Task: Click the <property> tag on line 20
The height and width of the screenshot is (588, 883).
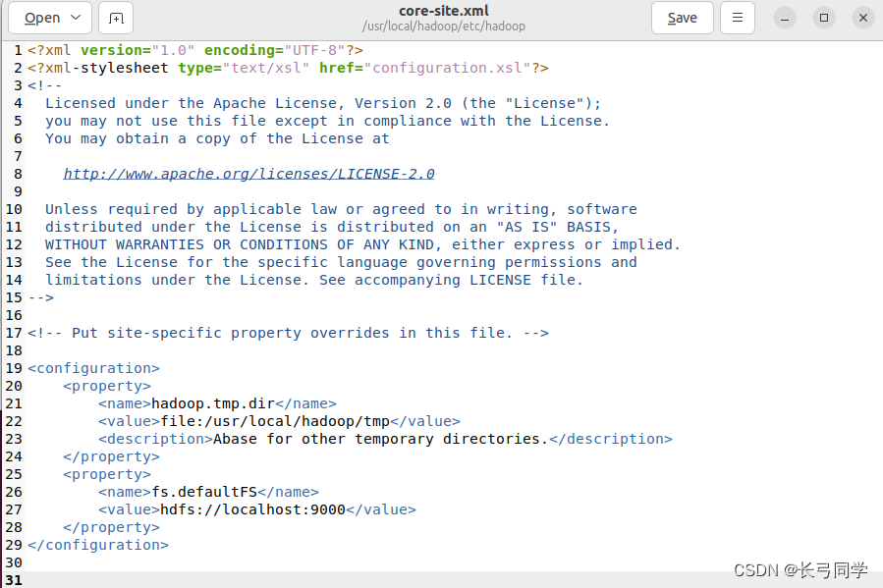Action: (107, 386)
